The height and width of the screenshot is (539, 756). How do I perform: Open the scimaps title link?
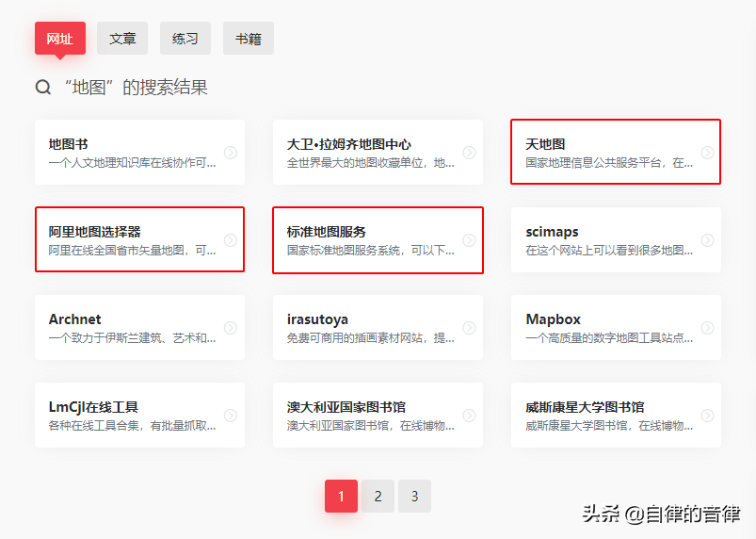pos(552,232)
